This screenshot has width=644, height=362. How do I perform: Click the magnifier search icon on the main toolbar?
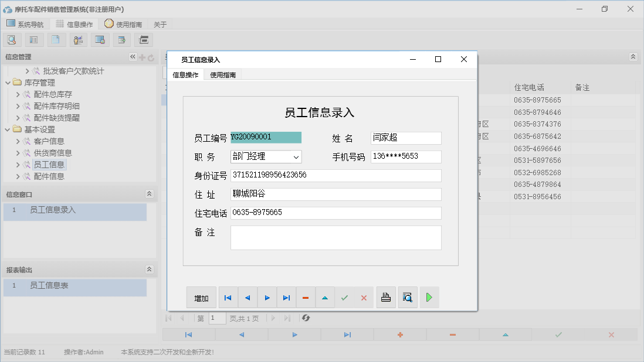point(12,39)
